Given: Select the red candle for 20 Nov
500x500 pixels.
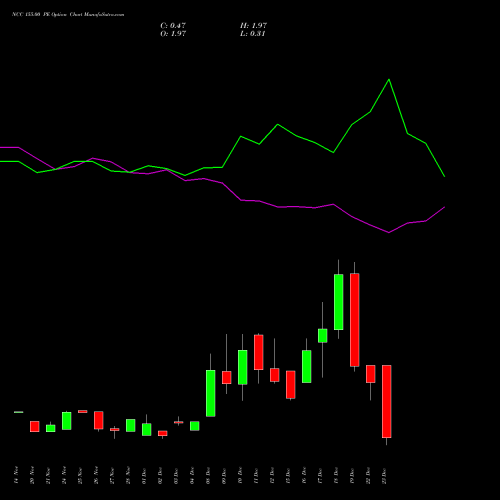Looking at the screenshot, I should pyautogui.click(x=35, y=427).
